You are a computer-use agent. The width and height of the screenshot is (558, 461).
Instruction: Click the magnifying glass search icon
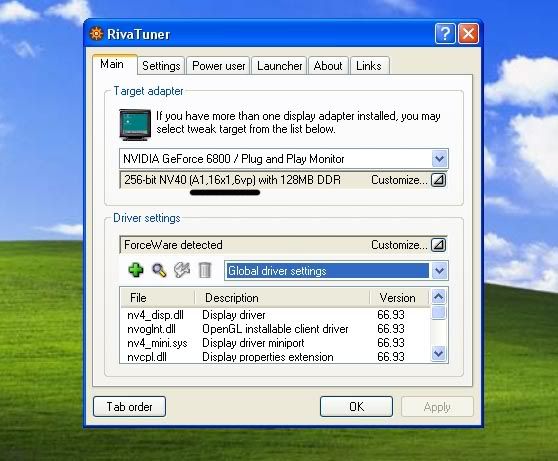[x=159, y=271]
